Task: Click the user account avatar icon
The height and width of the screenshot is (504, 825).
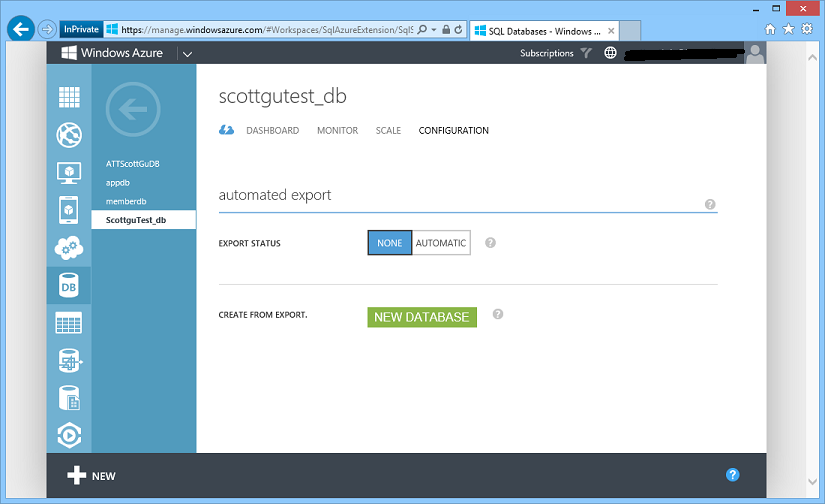Action: coord(755,53)
